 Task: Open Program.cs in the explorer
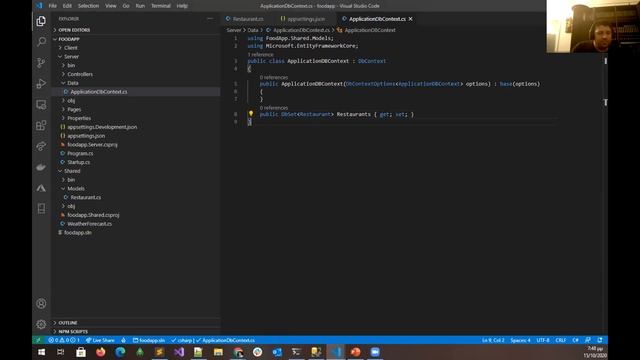point(80,153)
